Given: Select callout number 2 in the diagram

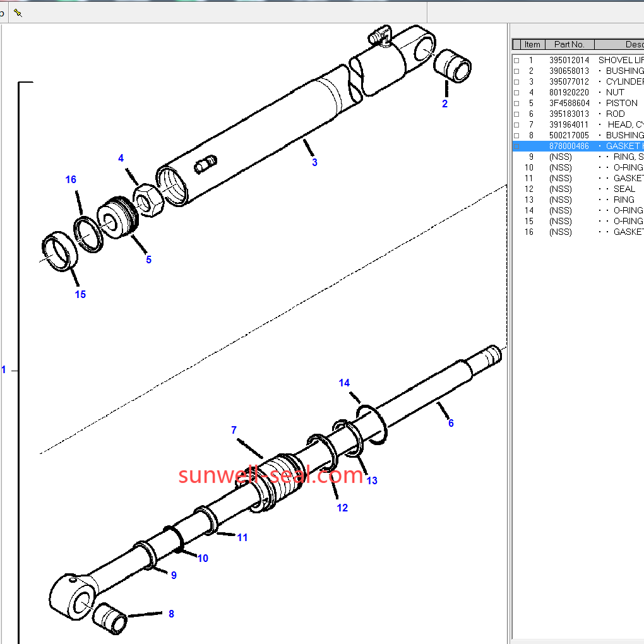Looking at the screenshot, I should point(444,104).
